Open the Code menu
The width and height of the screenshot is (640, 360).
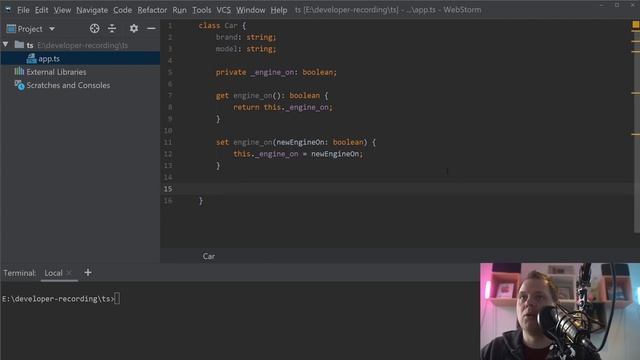[122, 10]
